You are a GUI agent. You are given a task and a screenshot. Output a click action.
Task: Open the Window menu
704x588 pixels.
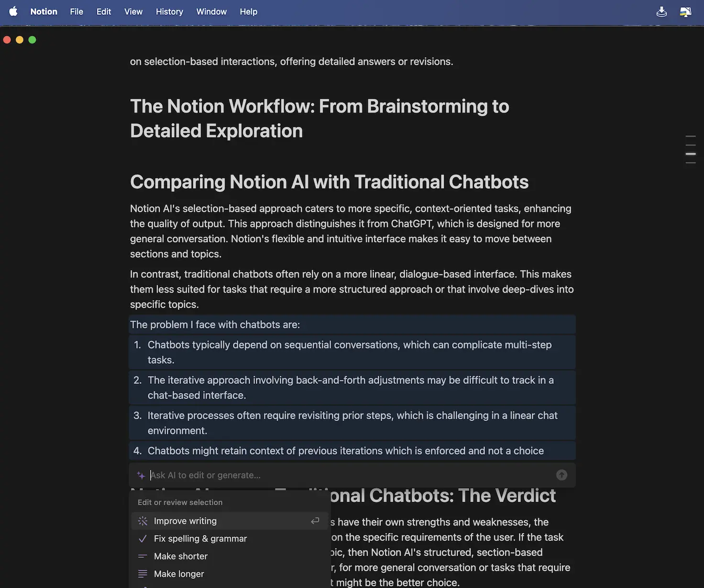click(x=211, y=11)
